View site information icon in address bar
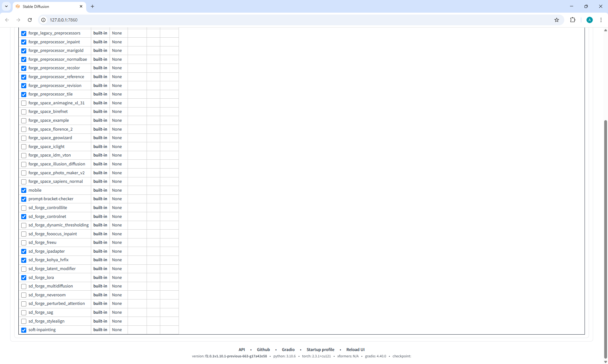Image resolution: width=608 pixels, height=364 pixels. (x=44, y=20)
